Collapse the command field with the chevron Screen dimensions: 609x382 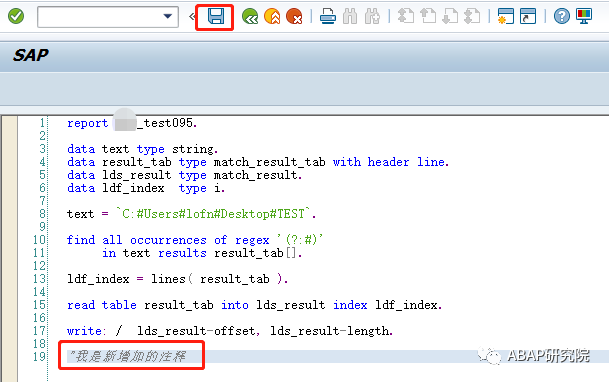(191, 17)
